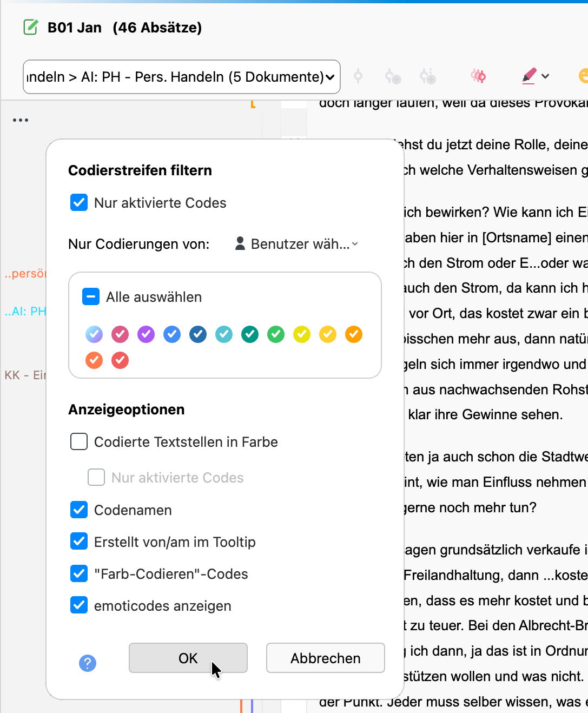The width and height of the screenshot is (588, 713).
Task: Click the second code-plus stripe icon with dots
Action: point(427,76)
